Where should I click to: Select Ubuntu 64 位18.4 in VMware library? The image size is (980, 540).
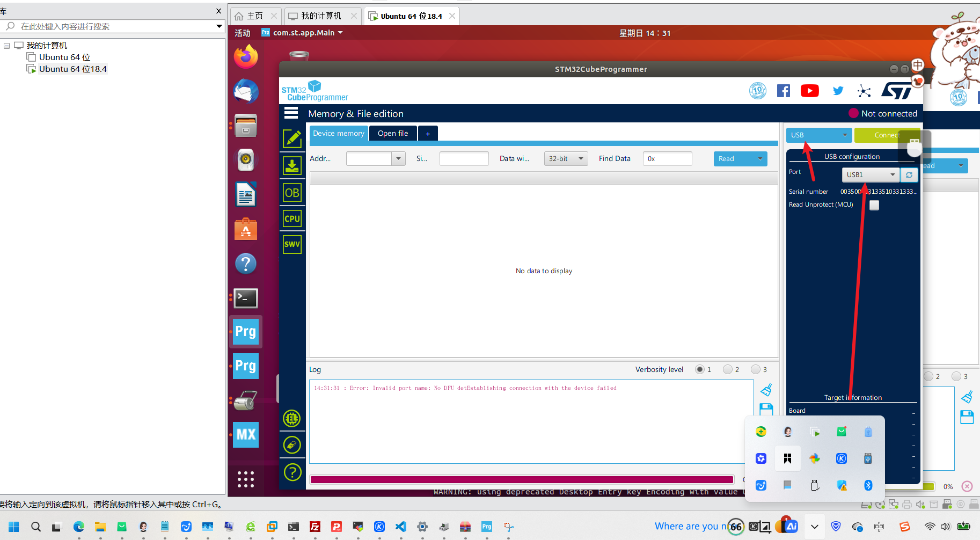72,69
